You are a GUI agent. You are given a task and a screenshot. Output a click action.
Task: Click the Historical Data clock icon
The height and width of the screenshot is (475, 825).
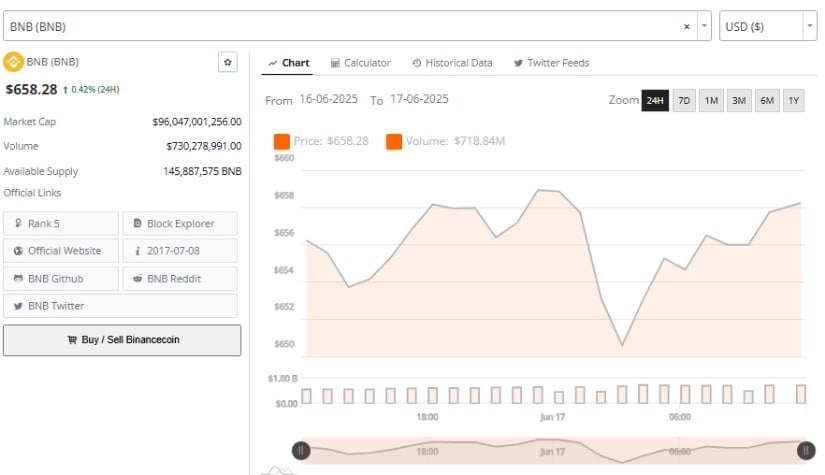pos(417,63)
